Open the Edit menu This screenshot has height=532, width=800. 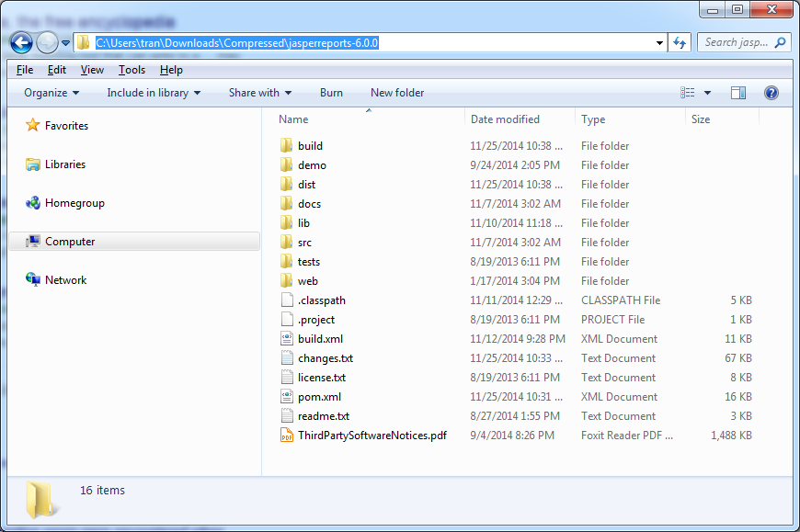[x=57, y=70]
